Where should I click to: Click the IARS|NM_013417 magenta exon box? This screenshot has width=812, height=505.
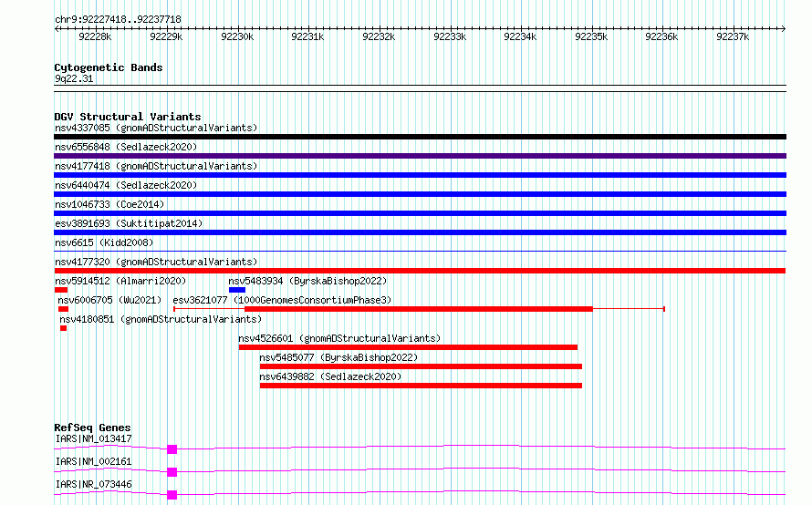172,449
